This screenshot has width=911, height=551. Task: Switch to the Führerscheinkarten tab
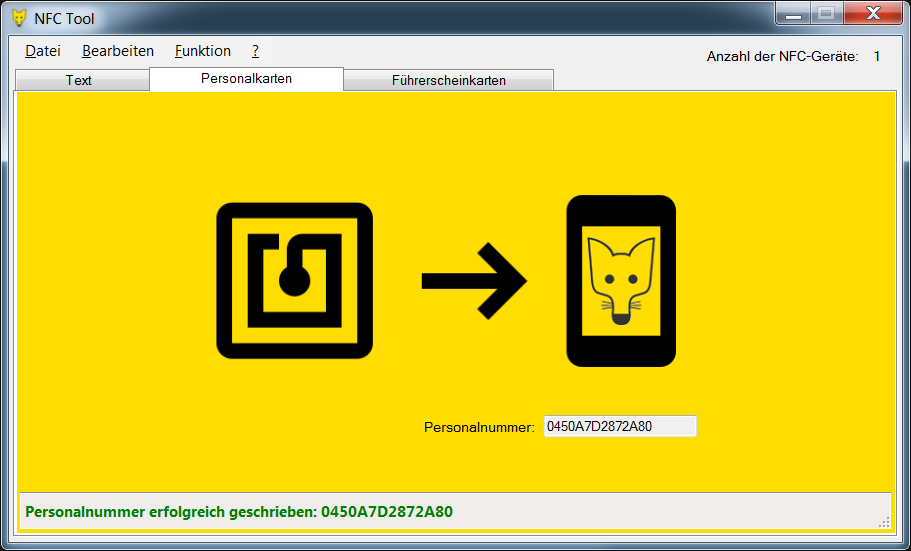click(x=448, y=80)
